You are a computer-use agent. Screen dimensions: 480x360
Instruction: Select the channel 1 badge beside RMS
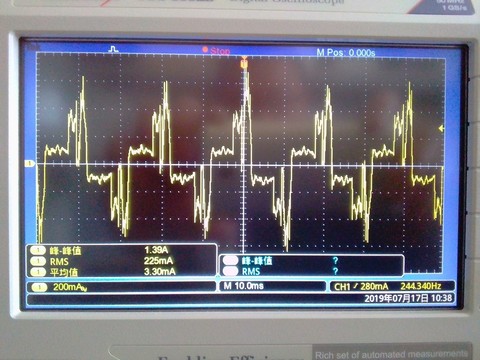[38, 261]
